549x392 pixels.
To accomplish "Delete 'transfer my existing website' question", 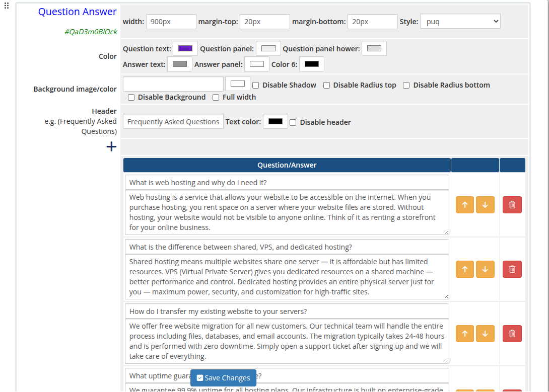I will pos(512,334).
